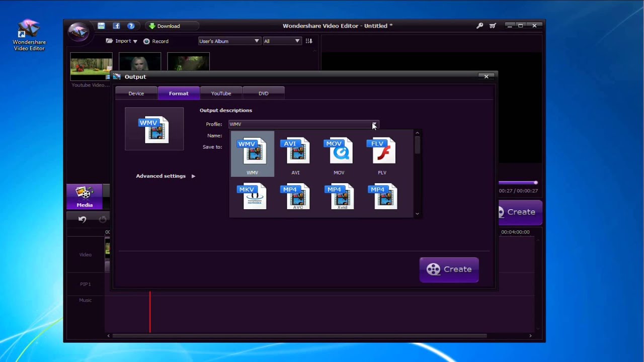The image size is (644, 362).
Task: Click the profile list scrollbar thumb
Action: pos(417,145)
